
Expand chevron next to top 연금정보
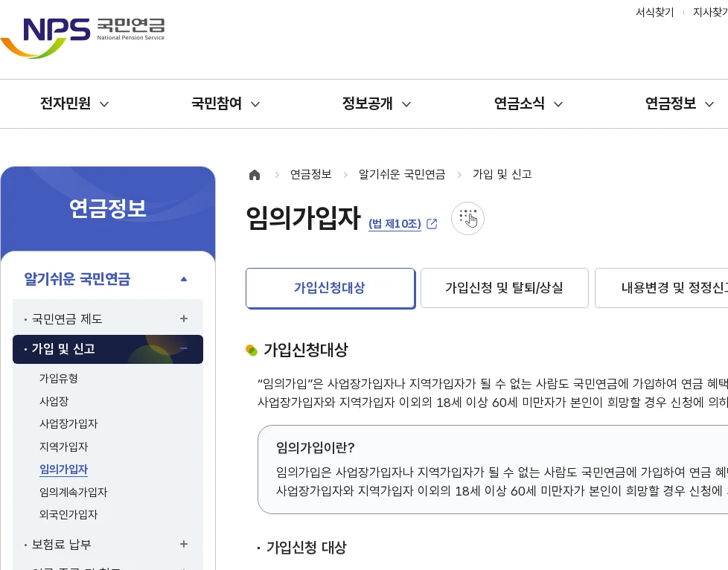709,104
